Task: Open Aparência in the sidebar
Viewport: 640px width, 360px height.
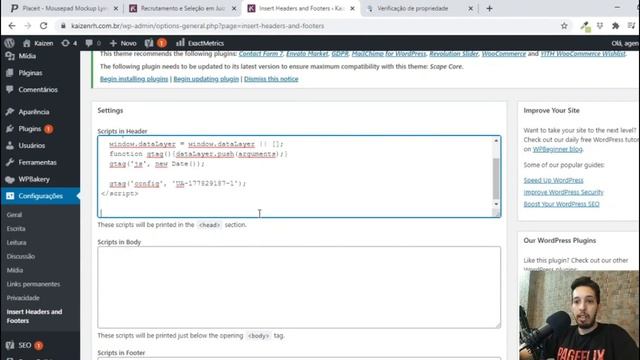Action: point(33,111)
